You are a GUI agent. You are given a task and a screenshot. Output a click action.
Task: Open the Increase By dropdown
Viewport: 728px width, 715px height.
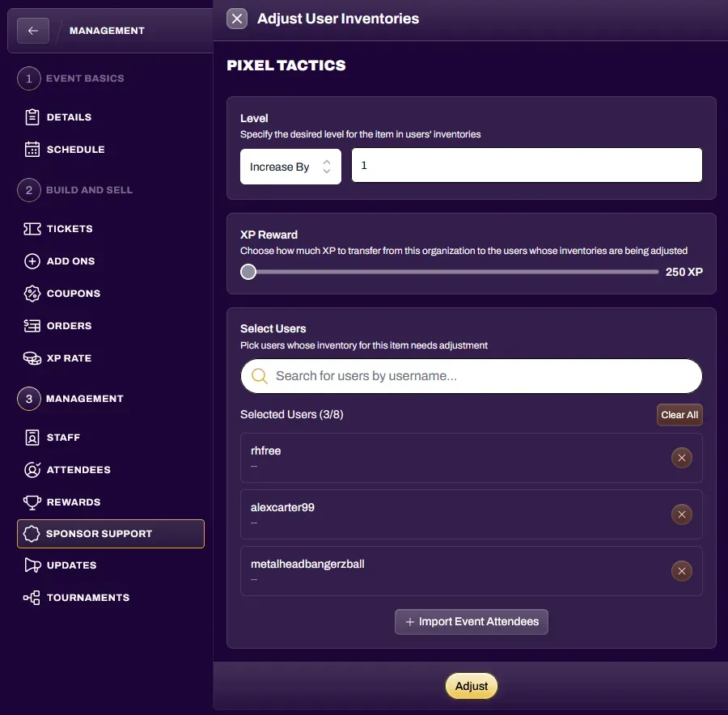click(x=290, y=167)
